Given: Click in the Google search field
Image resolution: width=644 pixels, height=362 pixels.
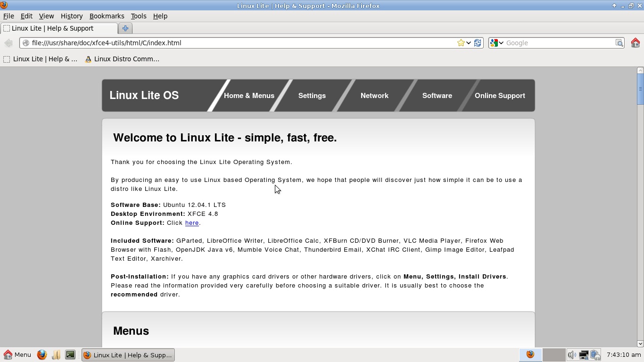Looking at the screenshot, I should click(x=560, y=43).
